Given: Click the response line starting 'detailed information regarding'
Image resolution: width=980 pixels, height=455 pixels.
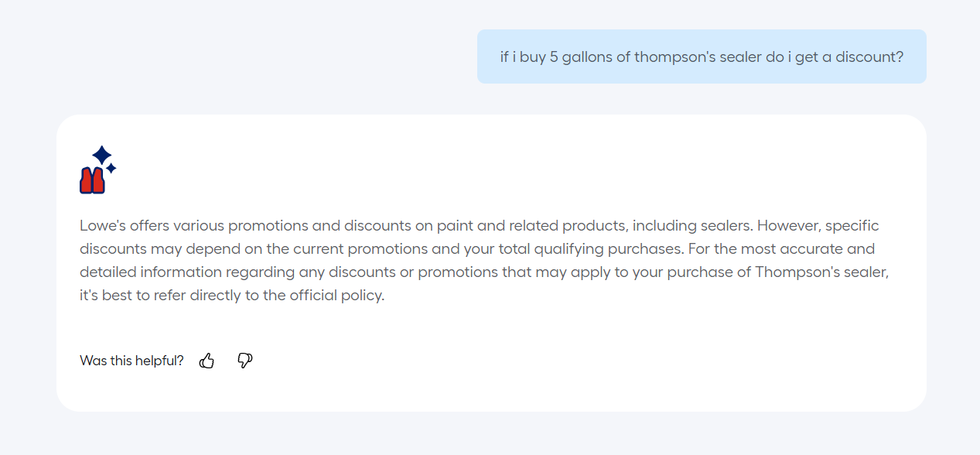Looking at the screenshot, I should click(x=484, y=272).
